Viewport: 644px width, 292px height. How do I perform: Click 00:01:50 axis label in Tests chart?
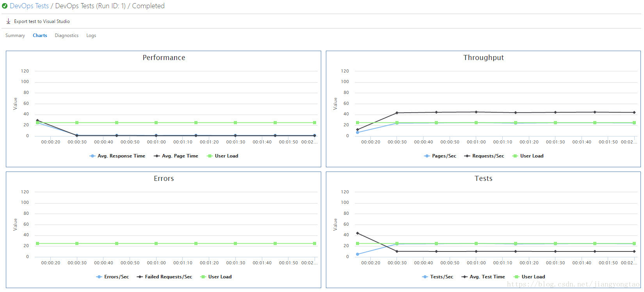click(608, 263)
